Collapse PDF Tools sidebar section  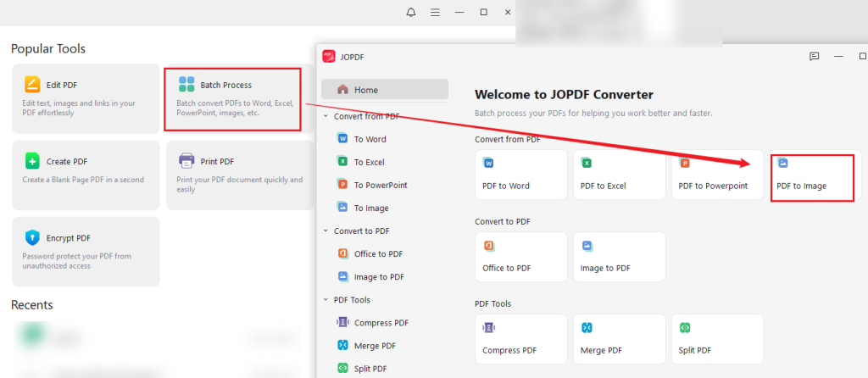tap(325, 299)
